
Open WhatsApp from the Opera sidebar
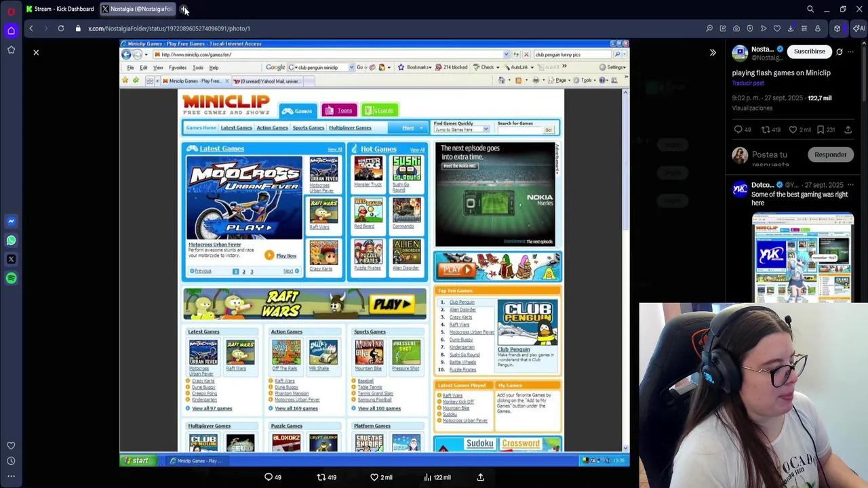coord(11,240)
